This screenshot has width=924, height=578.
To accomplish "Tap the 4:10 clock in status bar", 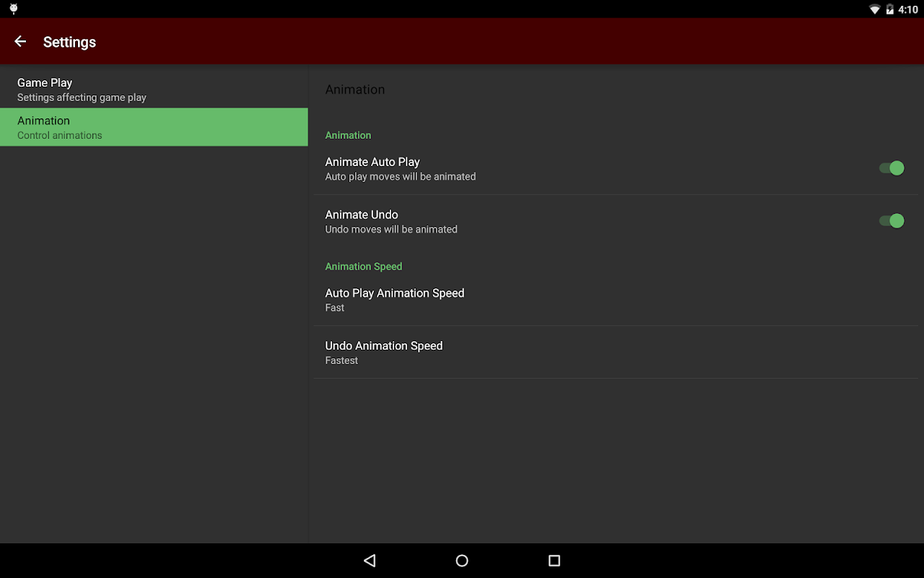I will click(x=908, y=9).
